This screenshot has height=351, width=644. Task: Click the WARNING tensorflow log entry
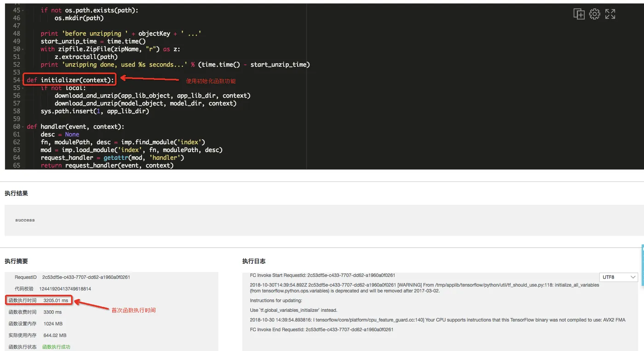click(x=425, y=288)
